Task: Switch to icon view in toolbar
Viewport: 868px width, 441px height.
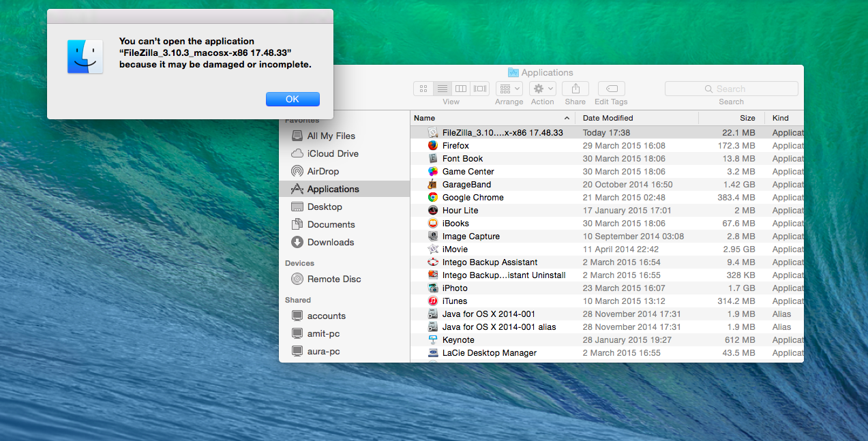Action: tap(423, 89)
